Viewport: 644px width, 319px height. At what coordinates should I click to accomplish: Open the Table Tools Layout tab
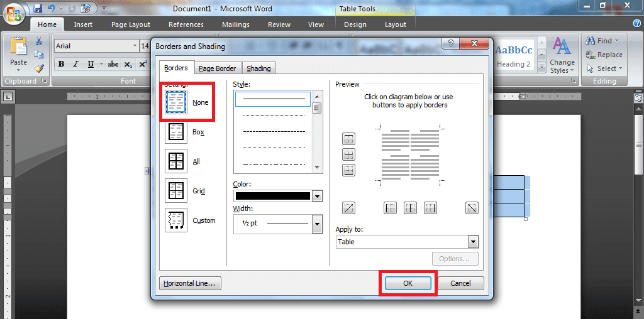[x=396, y=24]
